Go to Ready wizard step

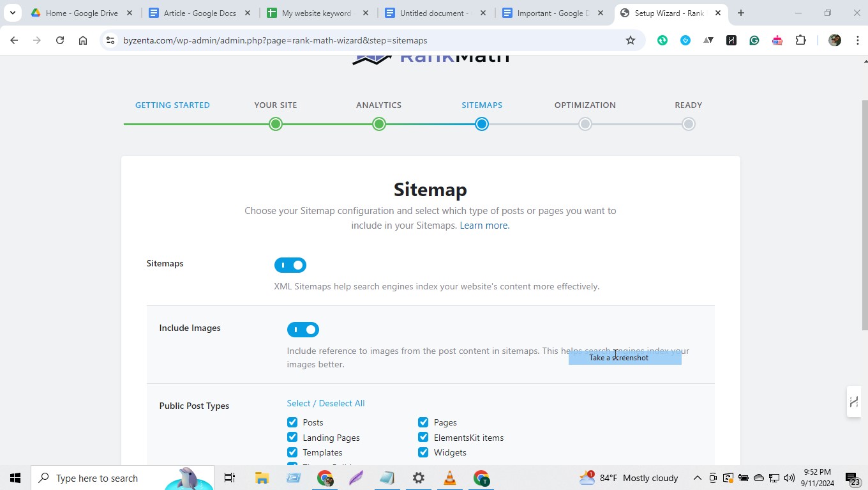tap(688, 105)
